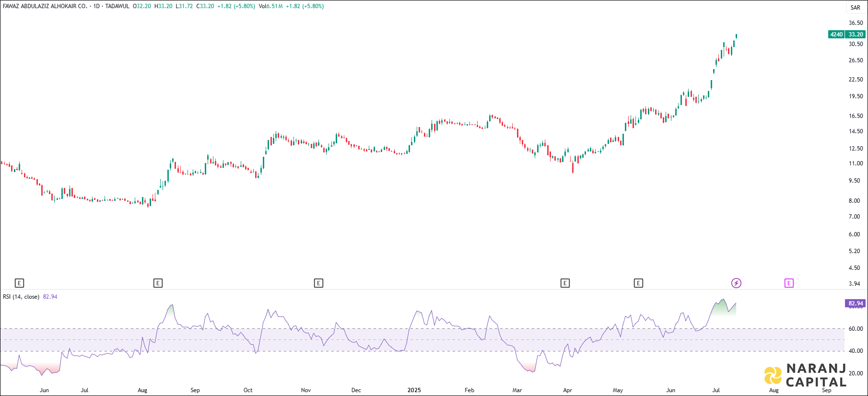Viewport: 868px width, 396px height.
Task: Click the open value O32.20
Action: click(x=142, y=6)
